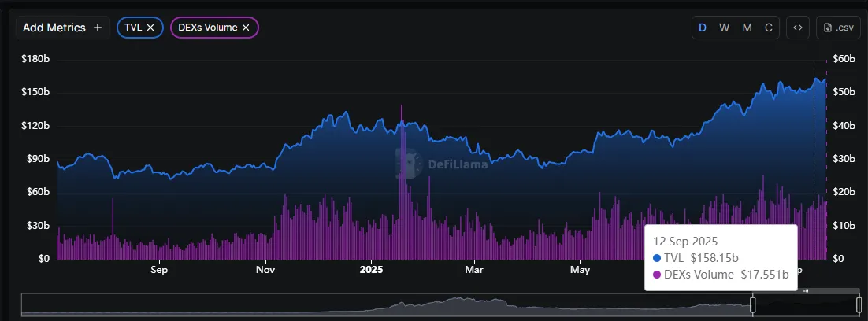Click the right handle of range slider
This screenshot has width=868, height=321.
859,304
